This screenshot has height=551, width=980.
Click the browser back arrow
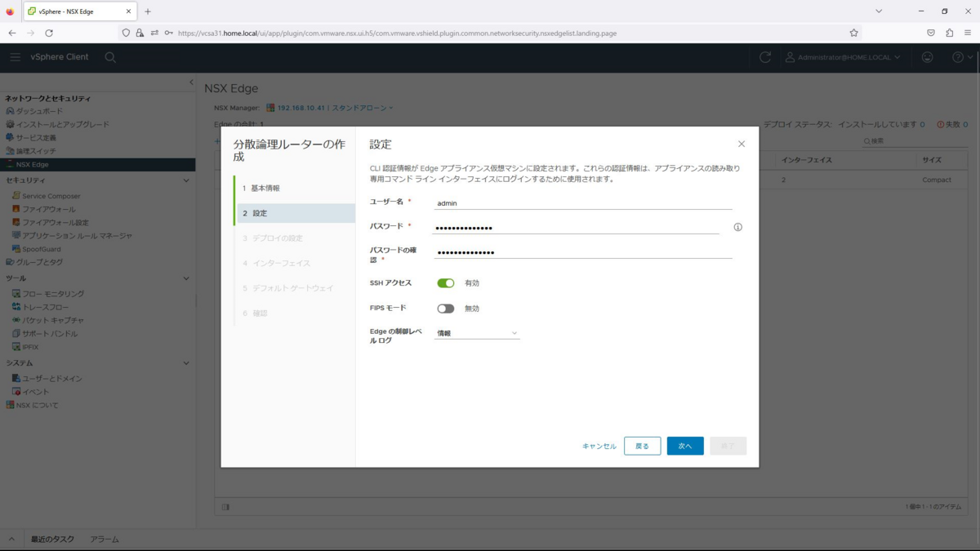click(x=11, y=33)
